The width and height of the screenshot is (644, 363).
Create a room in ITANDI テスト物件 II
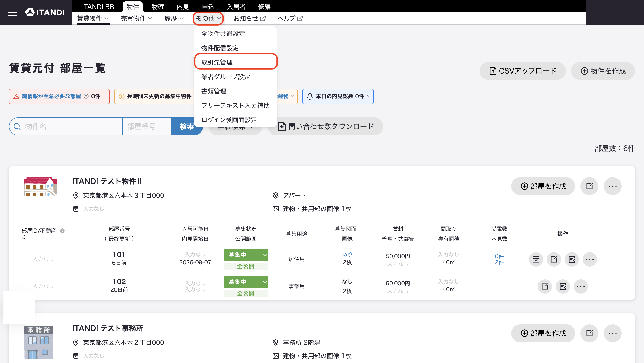click(543, 186)
